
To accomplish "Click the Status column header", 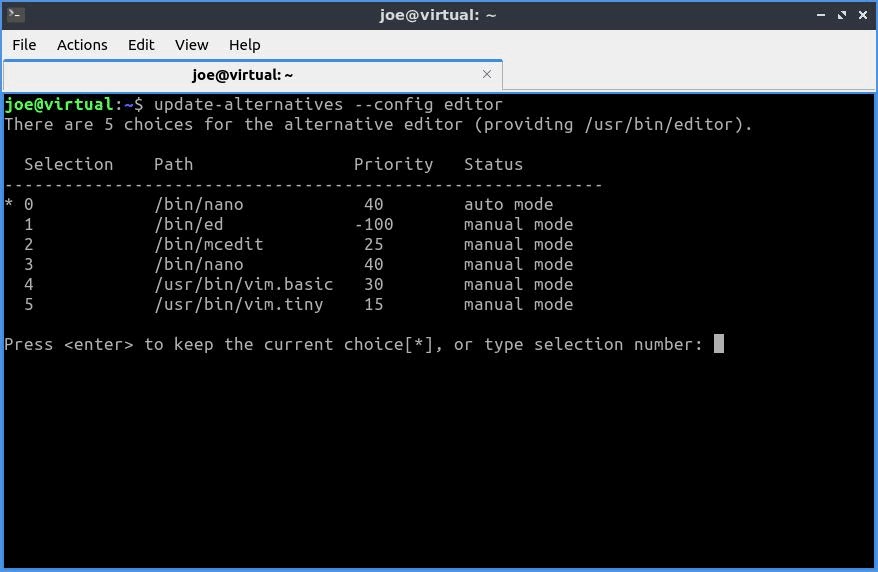I will pyautogui.click(x=493, y=164).
